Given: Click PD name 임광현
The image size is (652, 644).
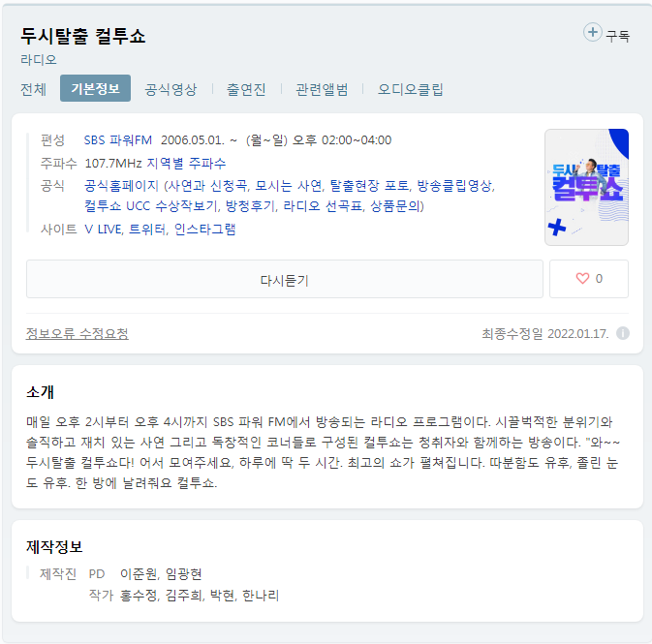Looking at the screenshot, I should tap(183, 573).
